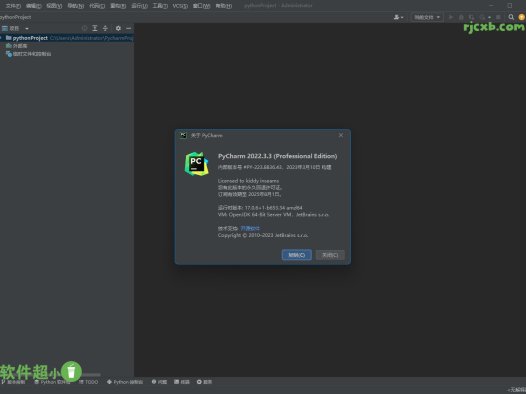
Task: Open the 编辑(E) Edit menu
Action: tap(34, 6)
